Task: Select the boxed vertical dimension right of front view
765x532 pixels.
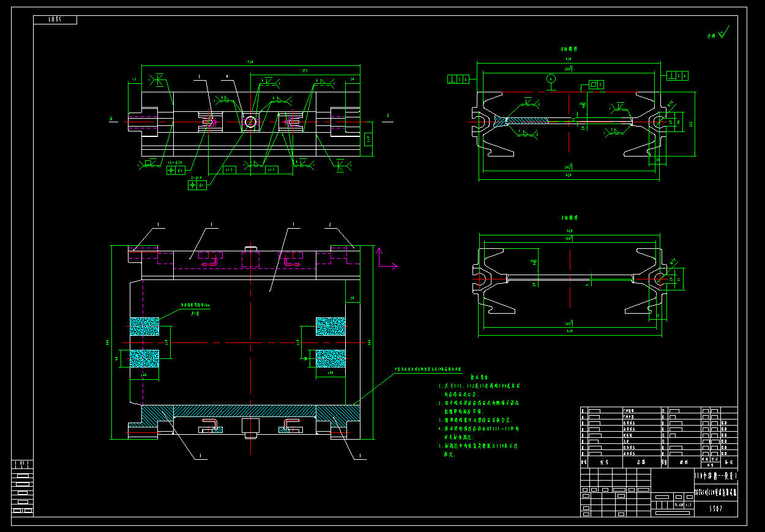Action: click(368, 140)
